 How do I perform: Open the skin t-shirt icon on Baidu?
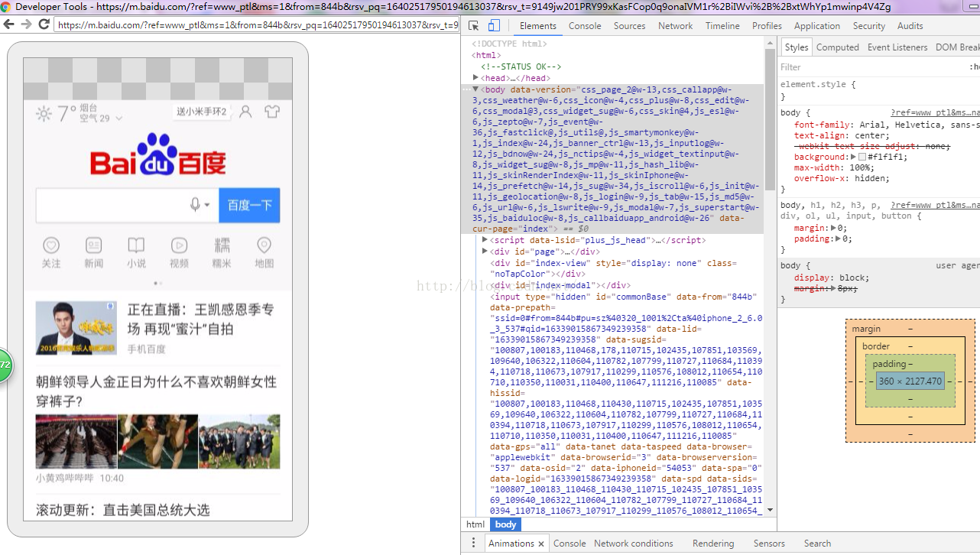(x=272, y=112)
